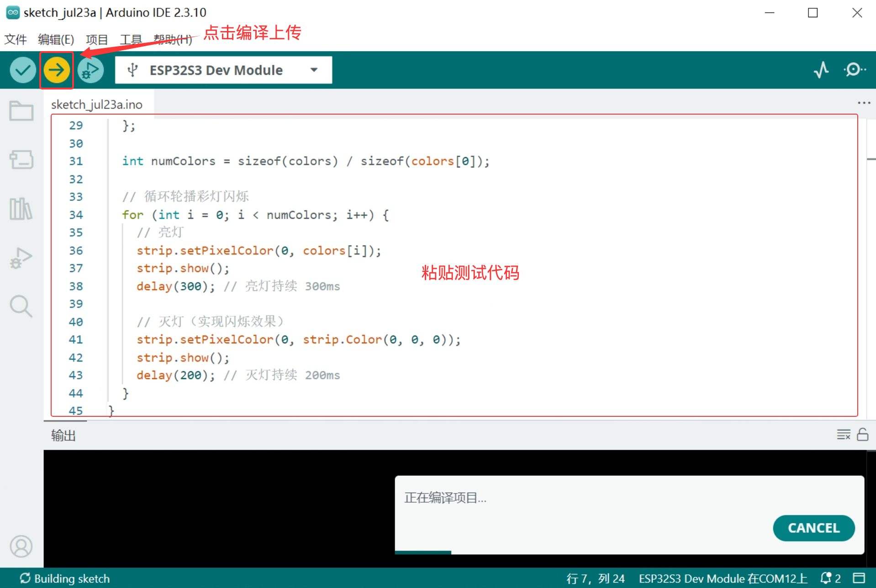Open the user account profile icon
Viewport: 876px width, 588px height.
coord(21,546)
